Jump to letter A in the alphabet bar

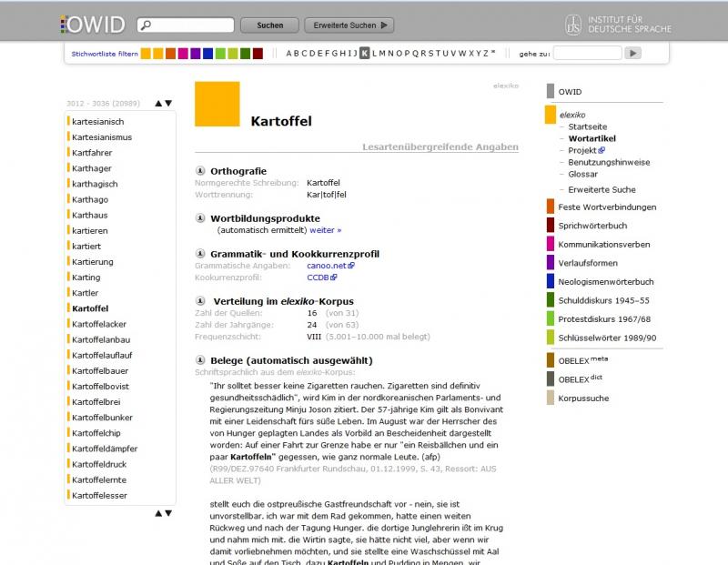click(288, 54)
